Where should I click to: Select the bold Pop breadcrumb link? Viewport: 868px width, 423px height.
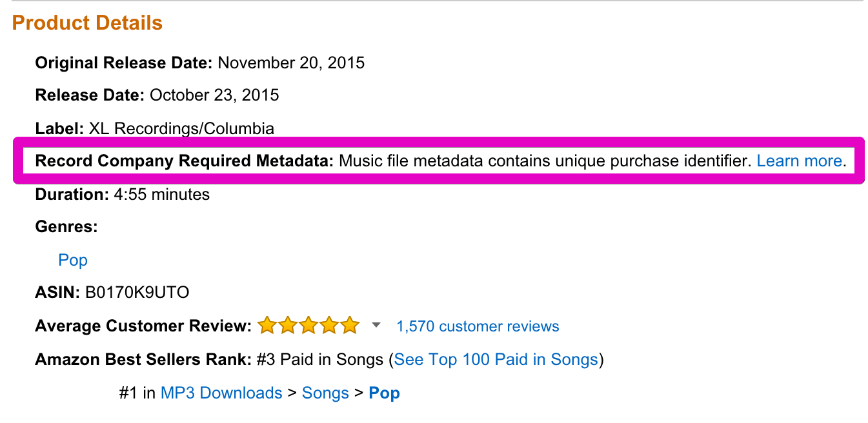[x=384, y=393]
